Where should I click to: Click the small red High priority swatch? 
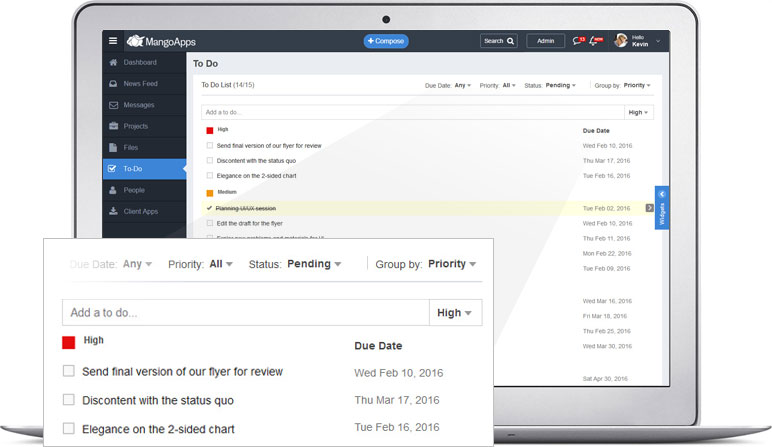[x=210, y=130]
